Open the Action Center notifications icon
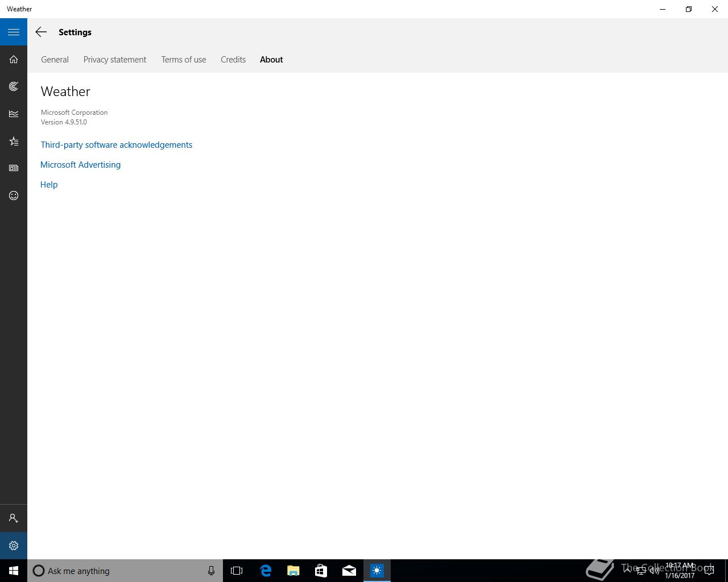This screenshot has width=728, height=582. (x=709, y=571)
